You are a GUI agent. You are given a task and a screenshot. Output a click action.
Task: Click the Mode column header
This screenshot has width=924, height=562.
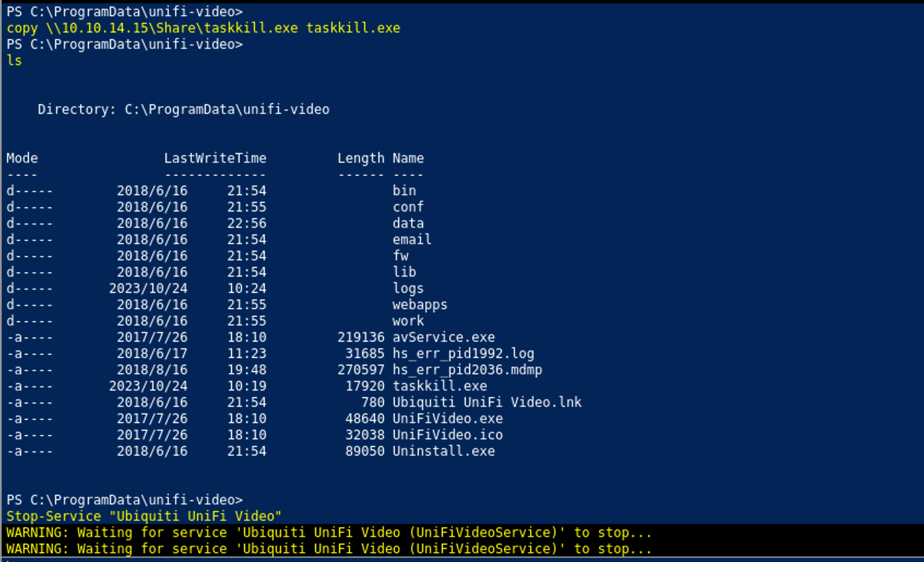(x=22, y=158)
